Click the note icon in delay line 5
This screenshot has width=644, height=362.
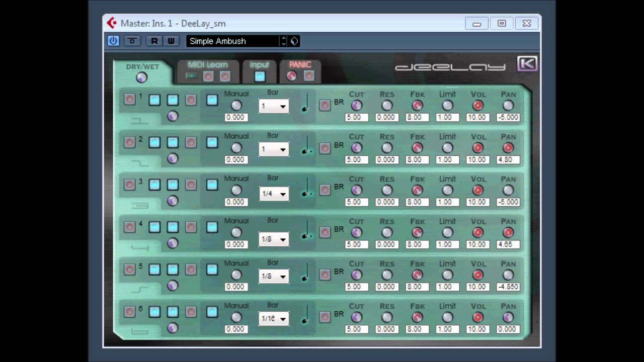tap(305, 273)
